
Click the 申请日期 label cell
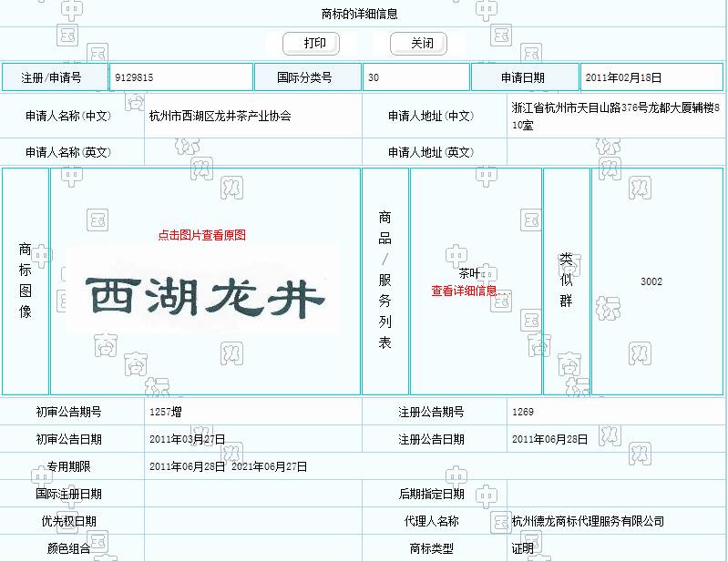[x=525, y=77]
